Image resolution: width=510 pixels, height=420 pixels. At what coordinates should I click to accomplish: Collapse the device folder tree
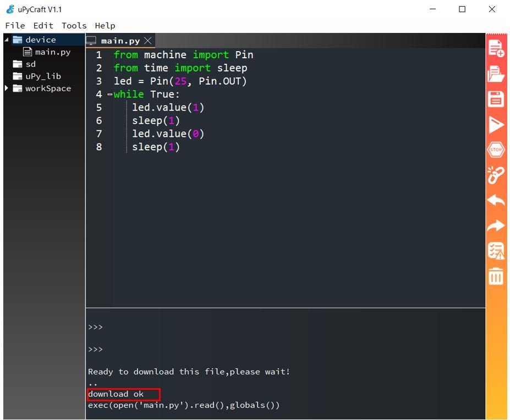coord(7,40)
